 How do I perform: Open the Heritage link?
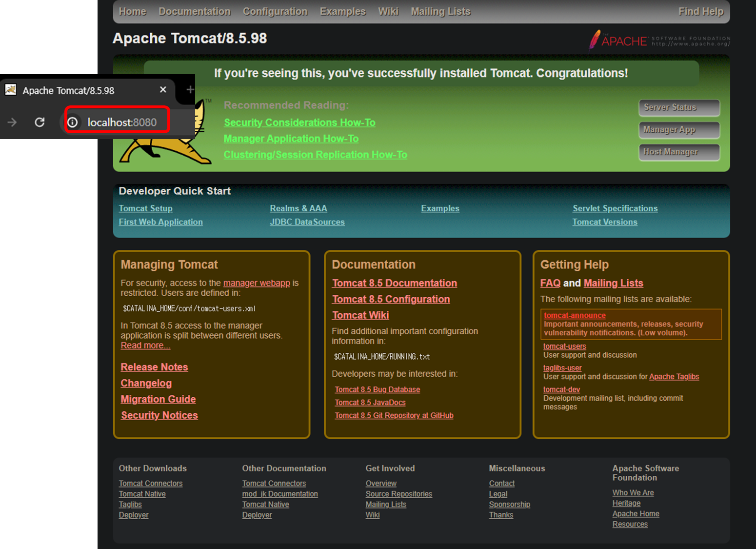627,504
